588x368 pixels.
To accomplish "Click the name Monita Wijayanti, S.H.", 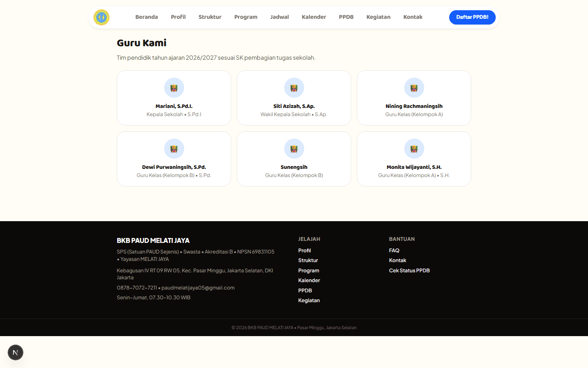I will pos(414,167).
